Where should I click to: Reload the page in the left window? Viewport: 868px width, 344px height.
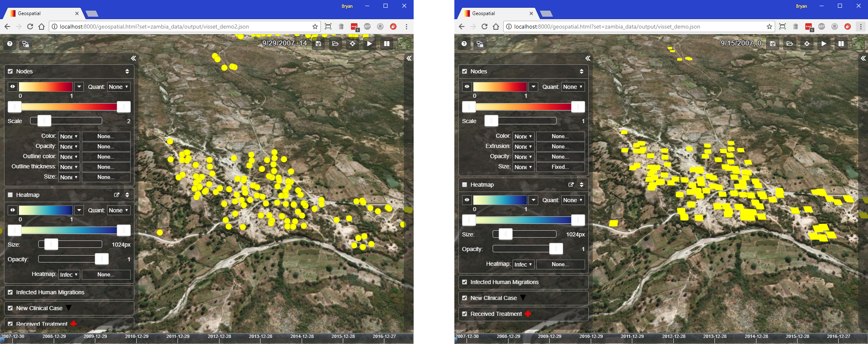30,26
